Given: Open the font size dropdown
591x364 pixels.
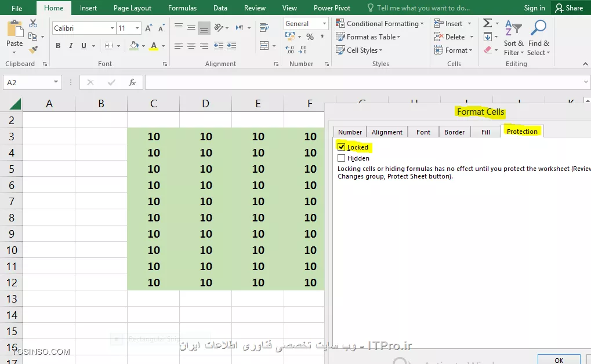Looking at the screenshot, I should [x=137, y=28].
